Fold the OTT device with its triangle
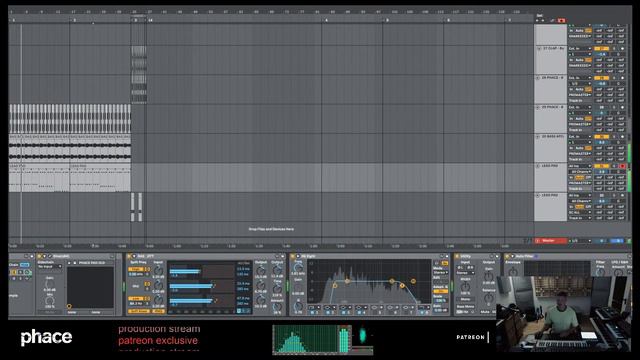Viewport: 640px width, 360px height. coord(134,256)
